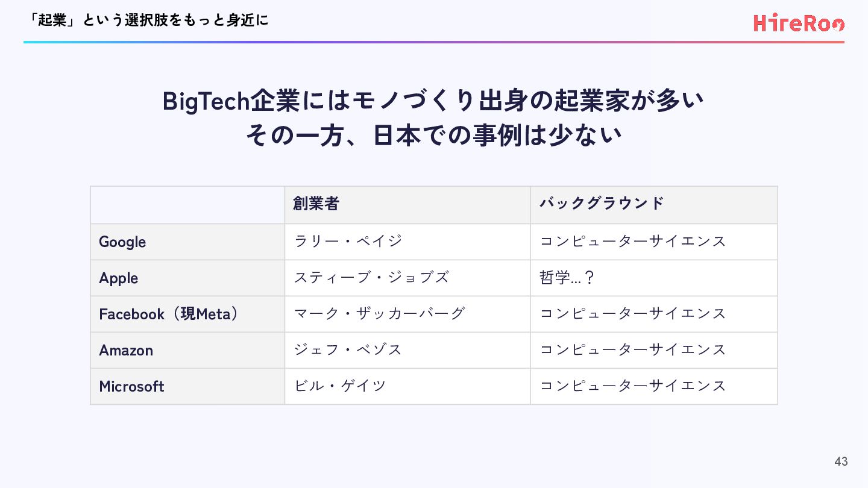Click the Microsoft row label
The height and width of the screenshot is (488, 868).
coord(187,386)
